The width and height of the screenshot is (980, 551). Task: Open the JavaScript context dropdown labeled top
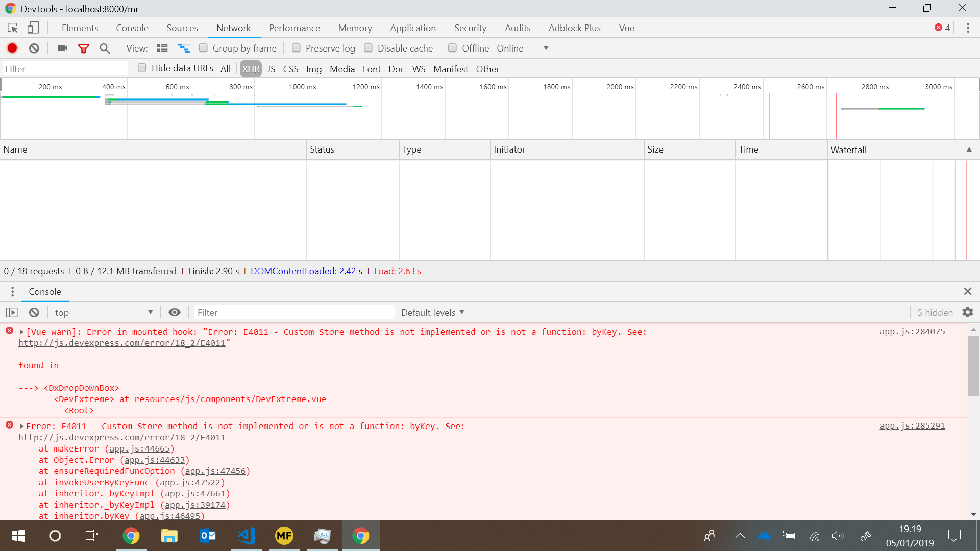coord(102,312)
